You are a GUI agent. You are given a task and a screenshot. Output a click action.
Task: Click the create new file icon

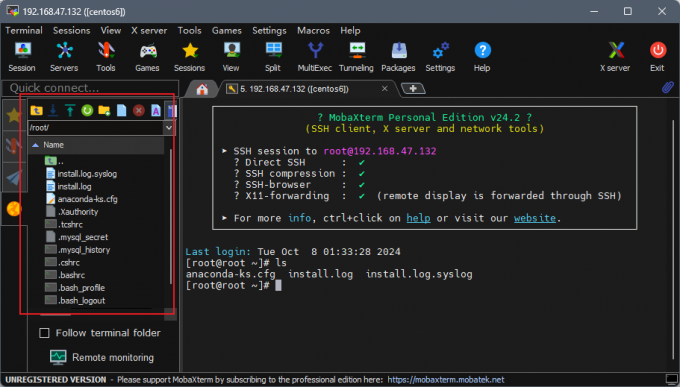tap(121, 111)
